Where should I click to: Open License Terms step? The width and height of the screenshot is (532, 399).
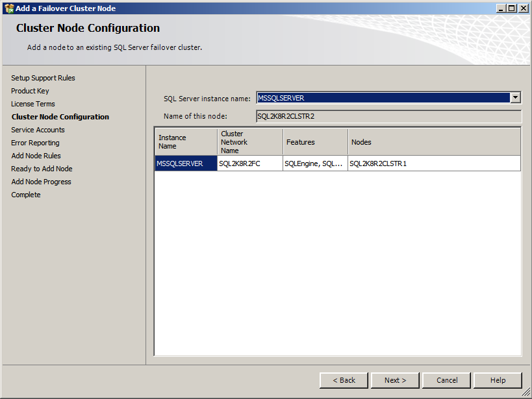33,104
